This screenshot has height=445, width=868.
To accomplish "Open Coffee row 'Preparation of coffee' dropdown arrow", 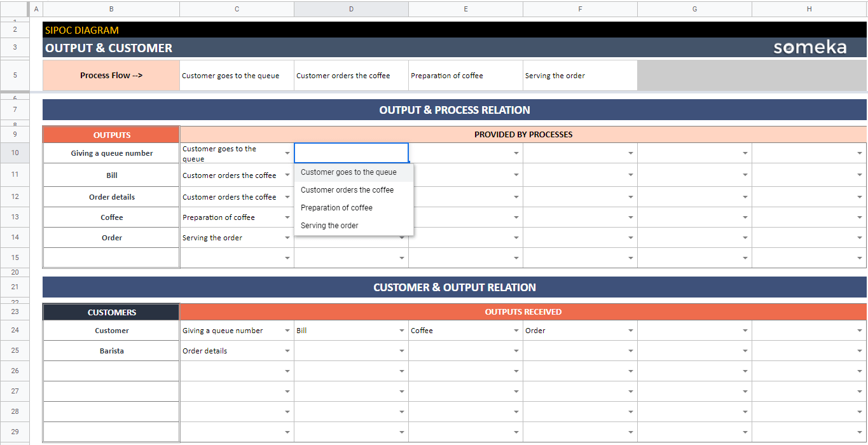I will tap(287, 217).
